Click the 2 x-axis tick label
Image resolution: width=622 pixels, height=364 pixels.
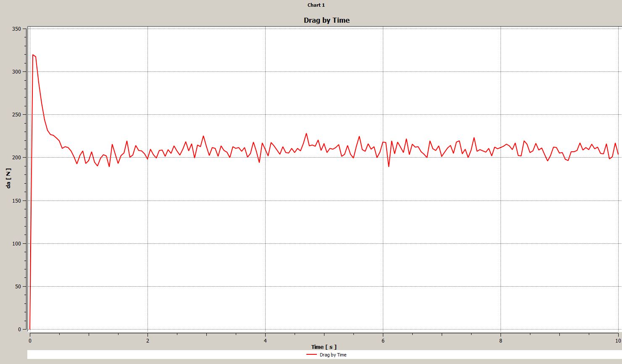pos(148,340)
